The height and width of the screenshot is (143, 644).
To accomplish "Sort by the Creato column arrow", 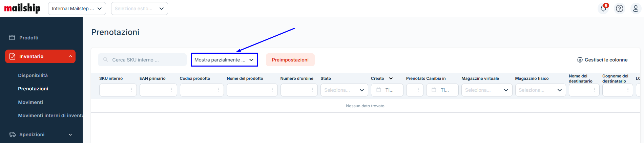I will (391, 78).
